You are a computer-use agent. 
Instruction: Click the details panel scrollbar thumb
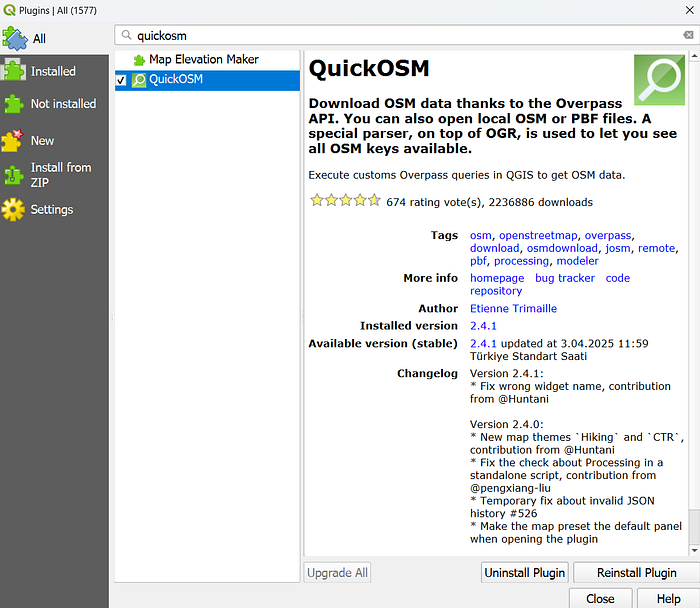[x=694, y=527]
